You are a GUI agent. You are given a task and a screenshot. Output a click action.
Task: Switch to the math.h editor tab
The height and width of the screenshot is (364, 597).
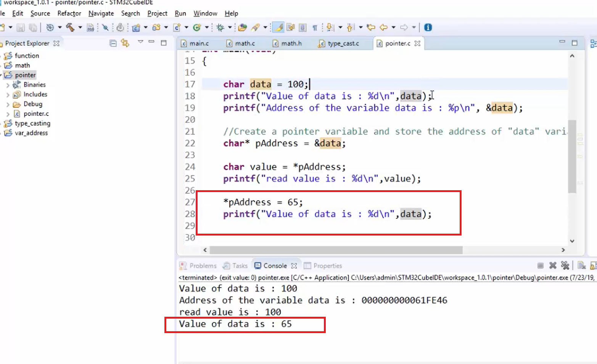(288, 43)
